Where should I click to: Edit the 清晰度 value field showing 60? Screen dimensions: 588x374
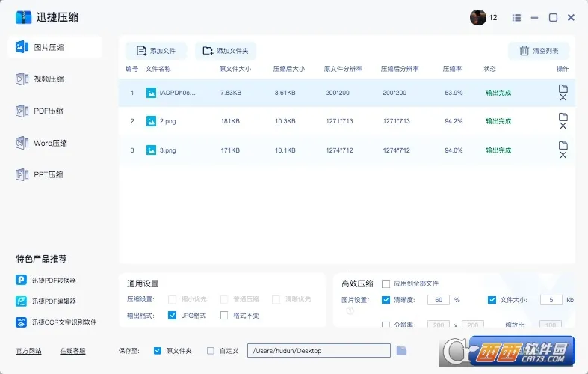(x=439, y=300)
